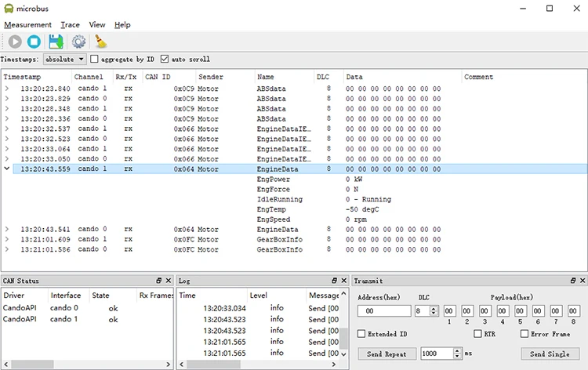
Task: Clear the trace with the broom icon
Action: [100, 42]
